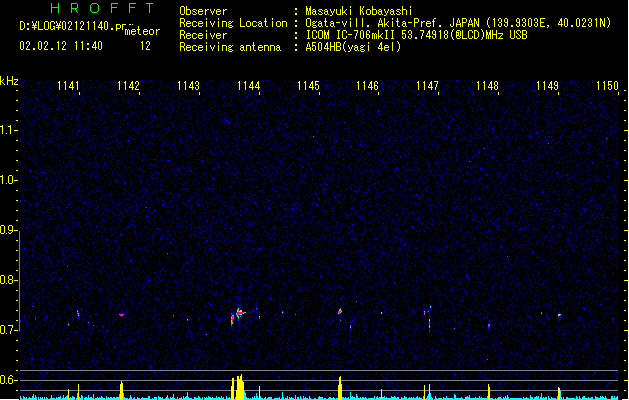Click the 1141 time axis label
This screenshot has height=400, width=629.
pos(68,86)
